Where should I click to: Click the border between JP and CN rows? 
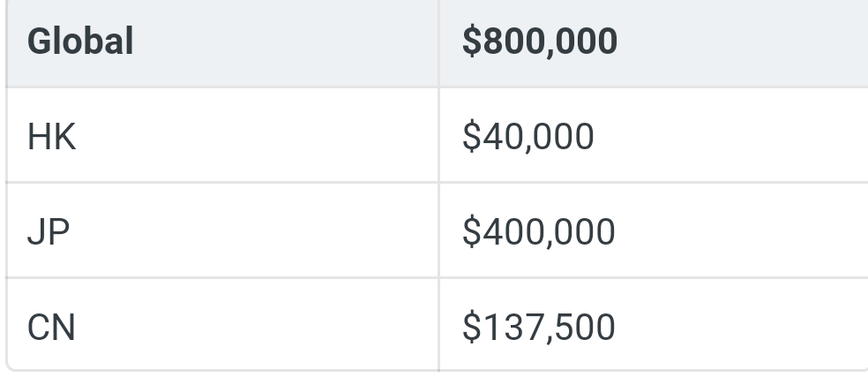pos(437,277)
